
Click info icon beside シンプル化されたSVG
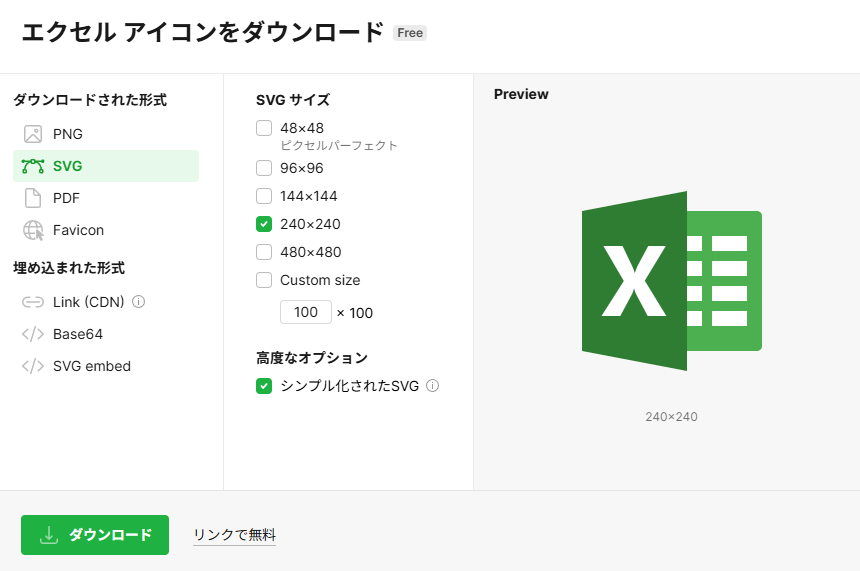click(433, 386)
